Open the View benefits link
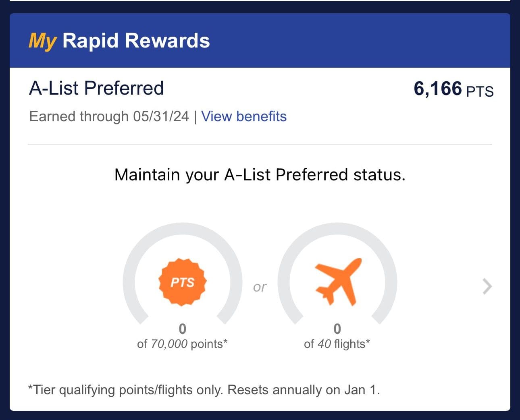The width and height of the screenshot is (520, 420). click(243, 116)
